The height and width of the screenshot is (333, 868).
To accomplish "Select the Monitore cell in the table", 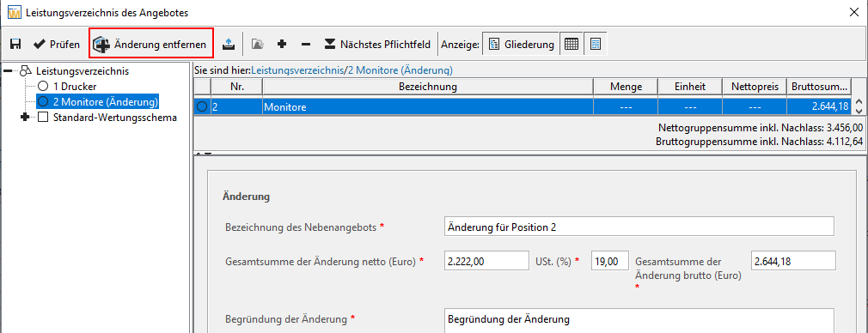I will pyautogui.click(x=427, y=106).
